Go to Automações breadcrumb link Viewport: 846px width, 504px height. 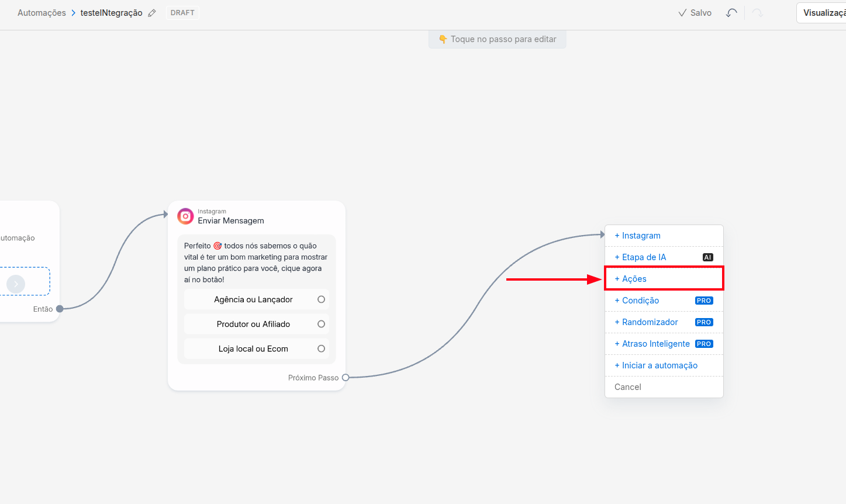(42, 13)
